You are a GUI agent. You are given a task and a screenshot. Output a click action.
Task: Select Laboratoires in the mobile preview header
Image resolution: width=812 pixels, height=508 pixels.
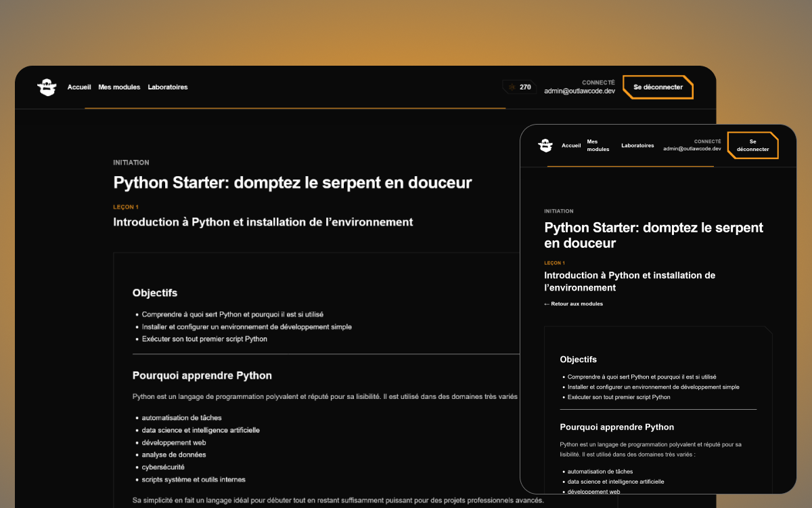click(637, 146)
